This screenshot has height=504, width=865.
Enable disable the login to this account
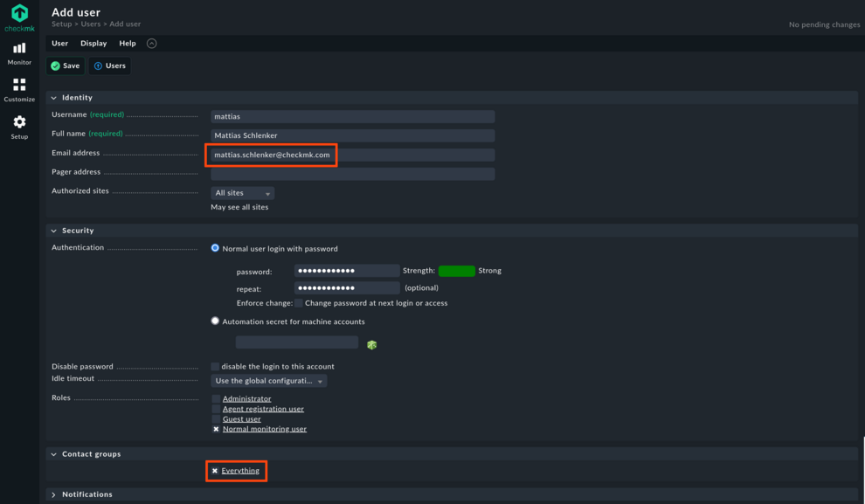[215, 367]
